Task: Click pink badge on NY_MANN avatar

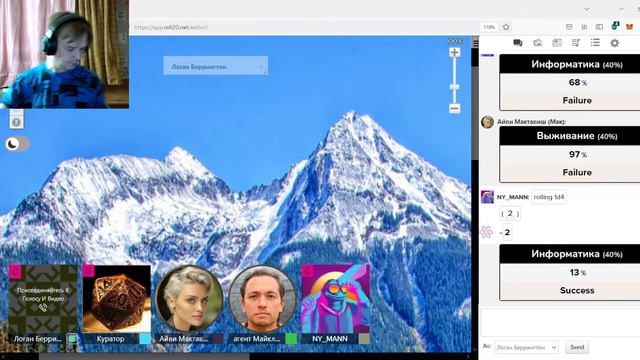Action: (307, 271)
